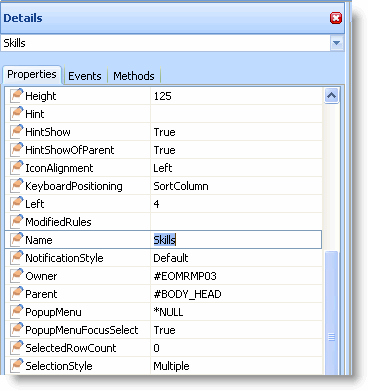Click the PopupMenuFocusSelect property name

point(82,330)
